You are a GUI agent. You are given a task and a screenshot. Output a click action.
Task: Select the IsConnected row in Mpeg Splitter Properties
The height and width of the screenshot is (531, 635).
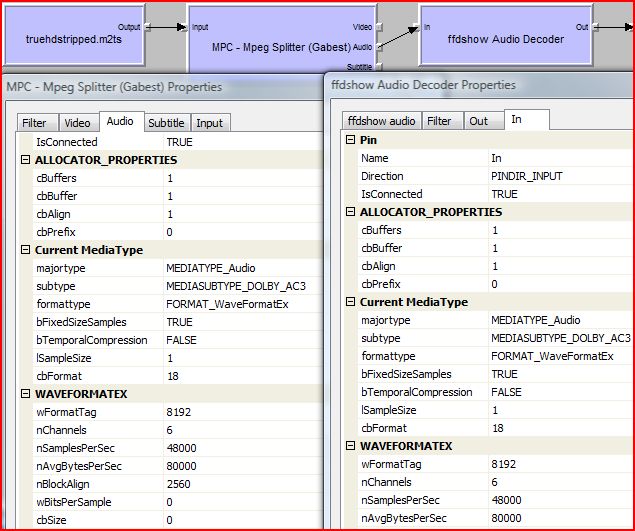(x=178, y=142)
